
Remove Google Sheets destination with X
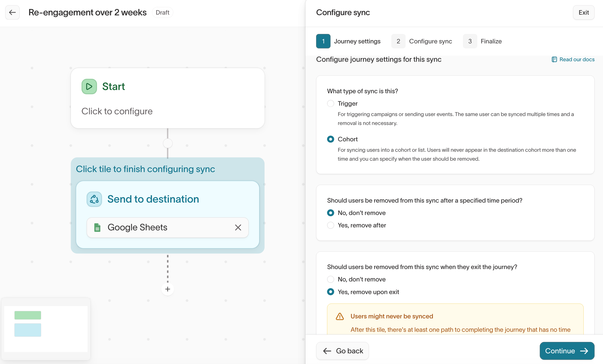[x=238, y=227]
